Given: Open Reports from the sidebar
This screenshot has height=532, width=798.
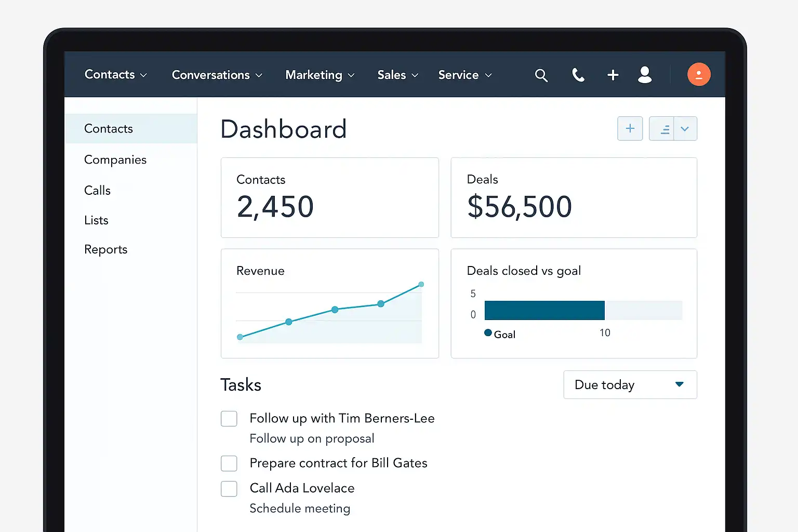Looking at the screenshot, I should coord(106,250).
